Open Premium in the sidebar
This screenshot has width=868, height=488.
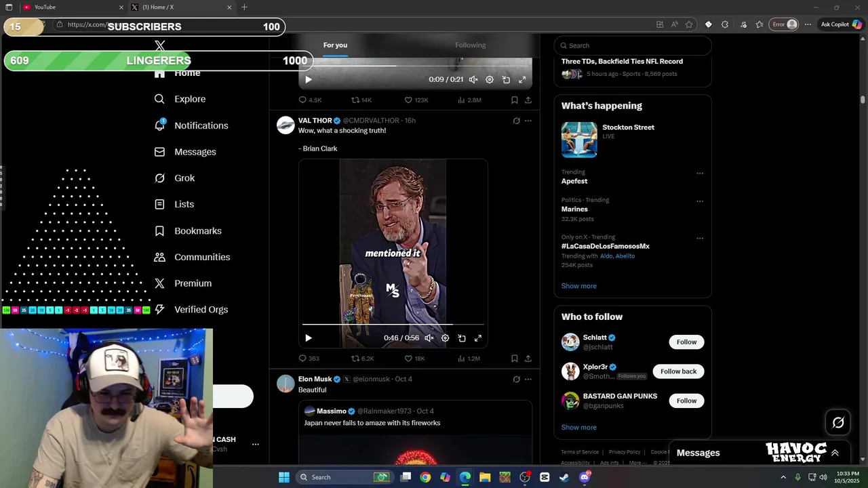coord(183,283)
